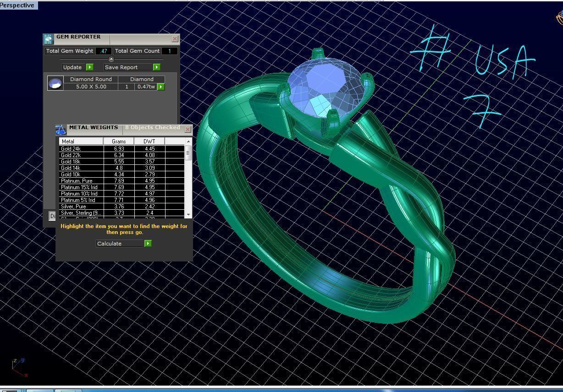Image resolution: width=563 pixels, height=392 pixels.
Task: Click the Gem Reporter panel icon
Action: (48, 39)
